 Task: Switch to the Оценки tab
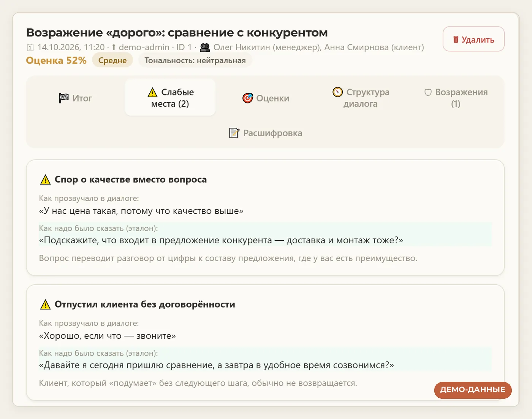(x=266, y=98)
